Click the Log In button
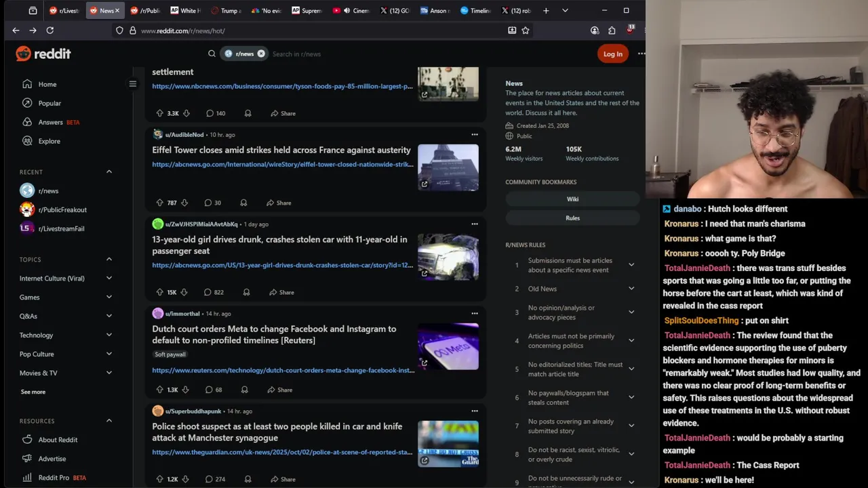Viewport: 868px width, 488px height. pos(612,54)
